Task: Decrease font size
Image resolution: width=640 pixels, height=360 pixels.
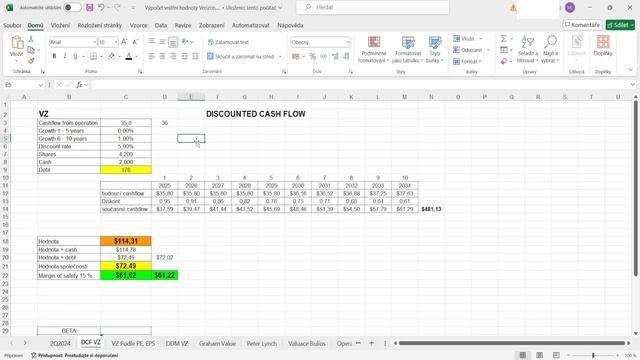Action: pos(136,42)
